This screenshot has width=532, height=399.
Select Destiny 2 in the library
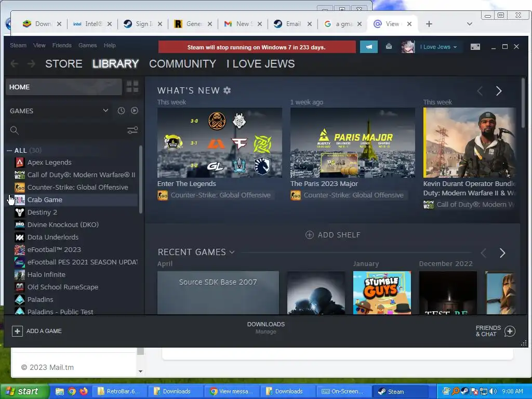click(x=42, y=212)
